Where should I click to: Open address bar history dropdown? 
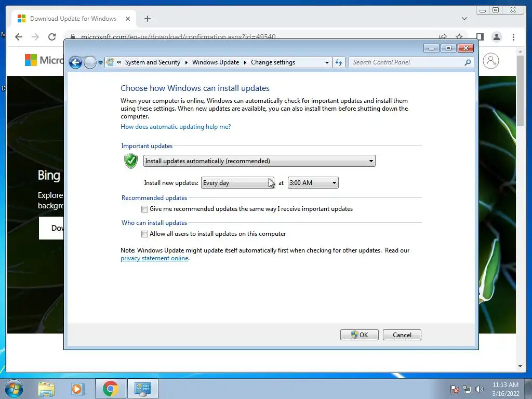tap(327, 63)
